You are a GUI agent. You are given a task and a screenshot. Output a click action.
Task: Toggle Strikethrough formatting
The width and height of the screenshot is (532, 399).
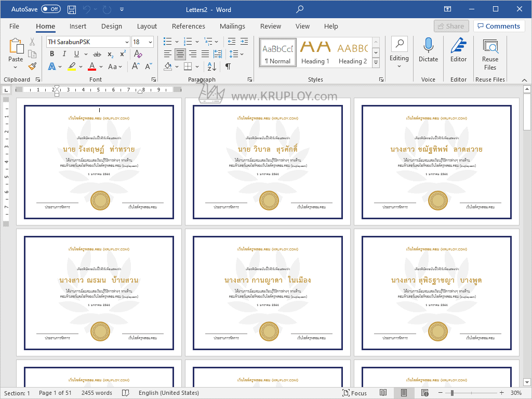click(97, 54)
